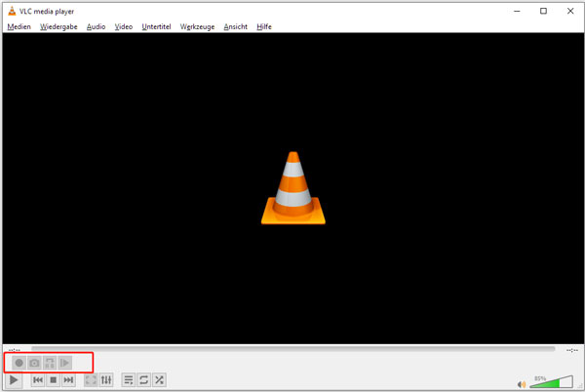Toggle fullscreen video mode
Screen dimensions: 585x392
91,380
